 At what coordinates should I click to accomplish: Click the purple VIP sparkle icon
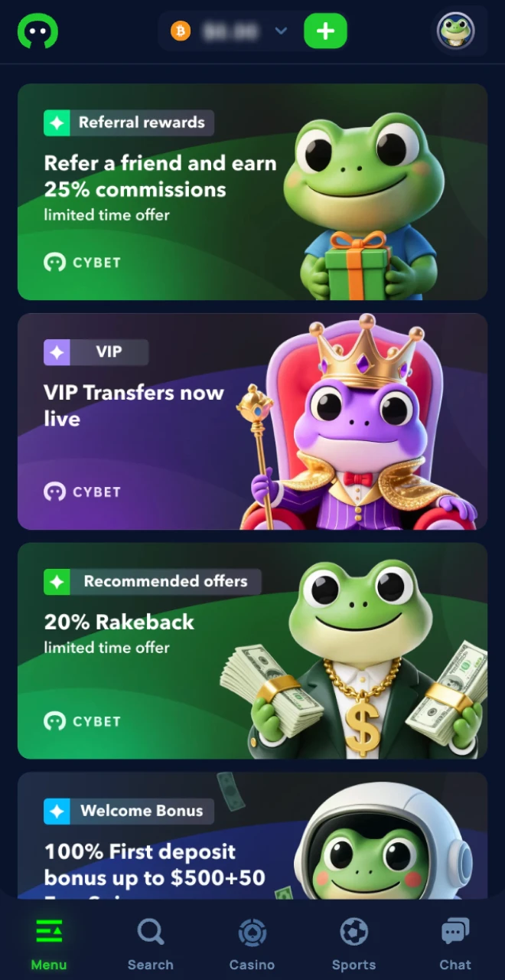(57, 352)
